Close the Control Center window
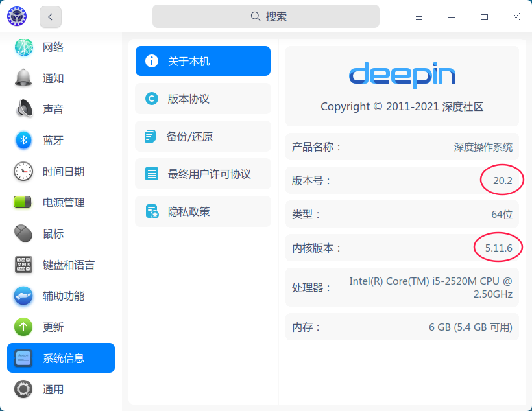532x411 pixels. [516, 17]
